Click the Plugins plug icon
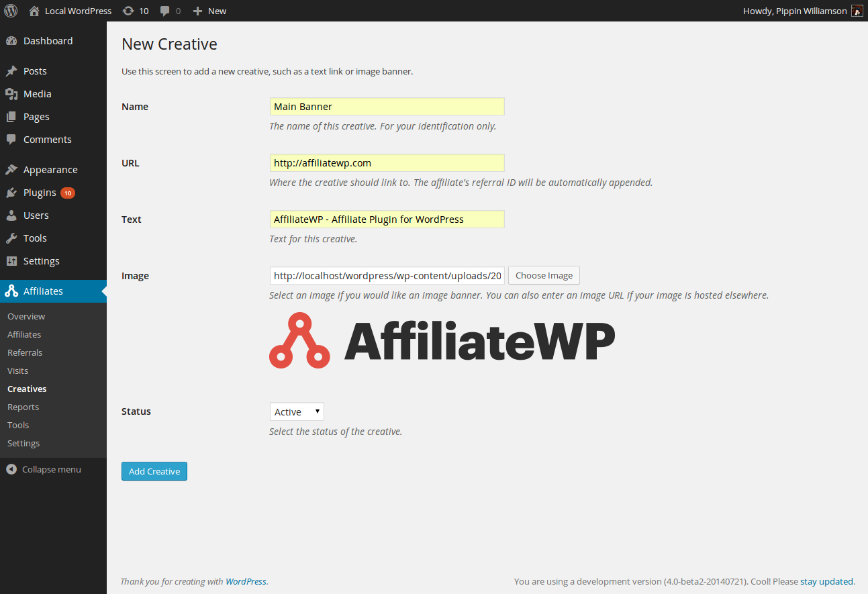 pyautogui.click(x=11, y=193)
